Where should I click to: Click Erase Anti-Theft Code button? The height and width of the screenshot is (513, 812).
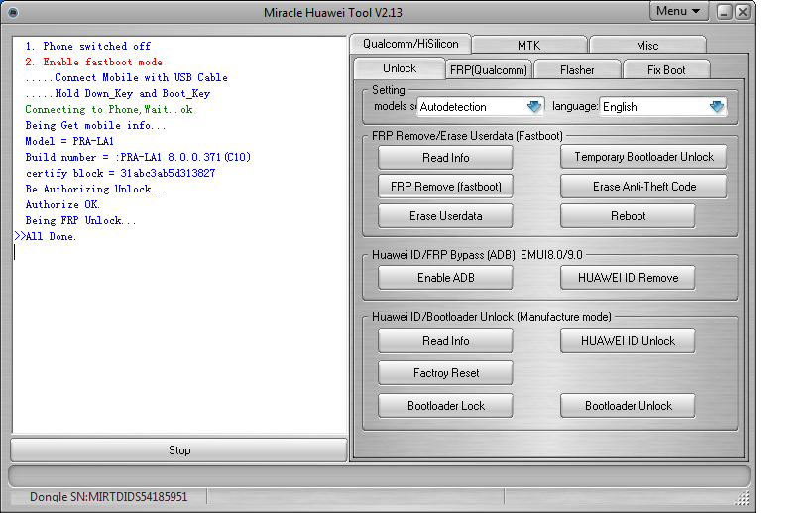click(643, 187)
